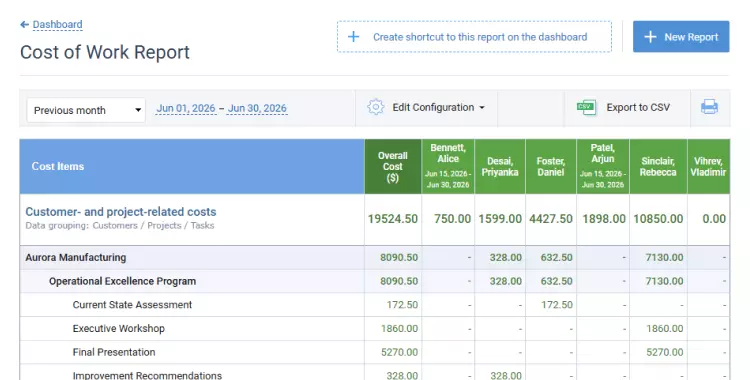The image size is (750, 380).
Task: Click Current State Assessment overall 172.50
Action: click(402, 305)
